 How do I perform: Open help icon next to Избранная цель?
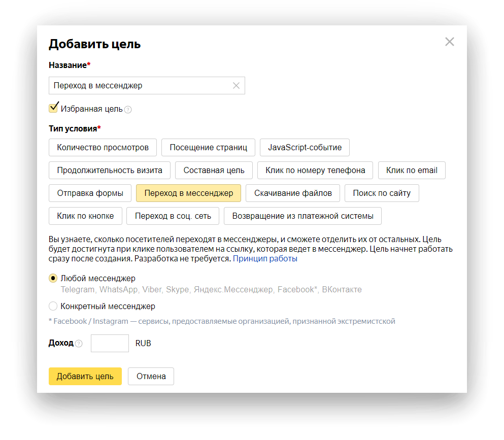click(x=128, y=110)
